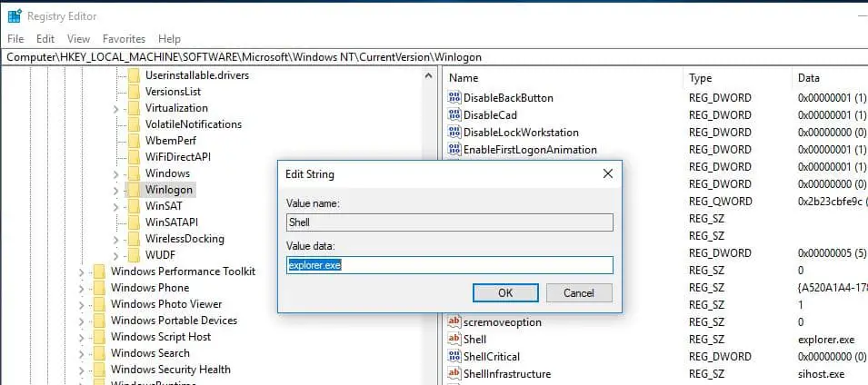Select the EnableFirstLogonAnimation value icon
Viewport: 868px width, 385px height.
coord(454,149)
